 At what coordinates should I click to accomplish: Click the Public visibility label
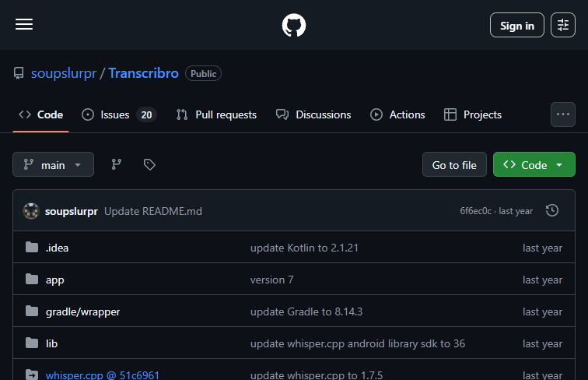point(203,74)
